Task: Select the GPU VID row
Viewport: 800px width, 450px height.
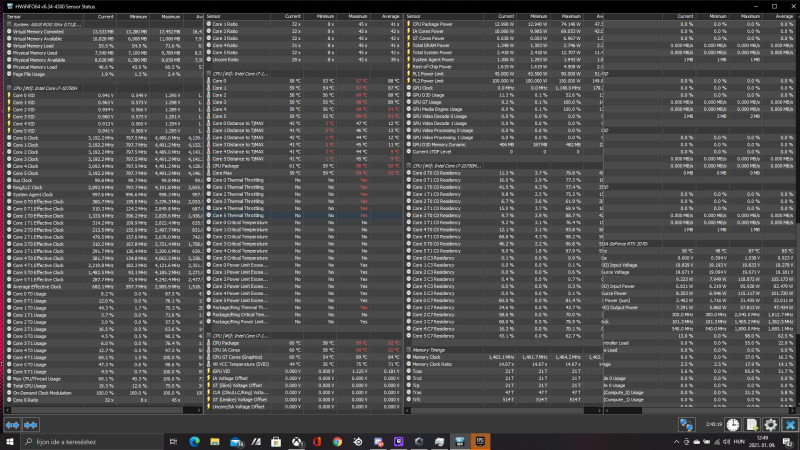Action: 304,371
